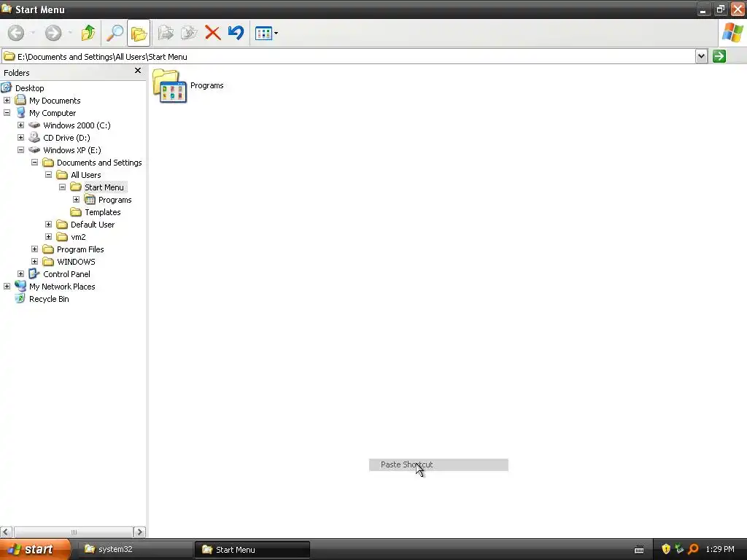
Task: Close the Folders pane
Action: (138, 71)
